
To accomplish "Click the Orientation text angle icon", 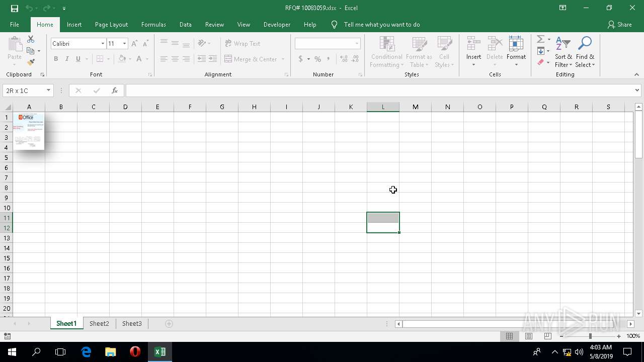I will [x=202, y=44].
